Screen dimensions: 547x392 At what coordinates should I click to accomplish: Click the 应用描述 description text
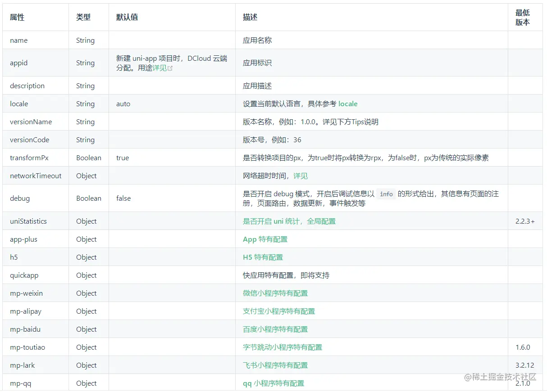257,86
